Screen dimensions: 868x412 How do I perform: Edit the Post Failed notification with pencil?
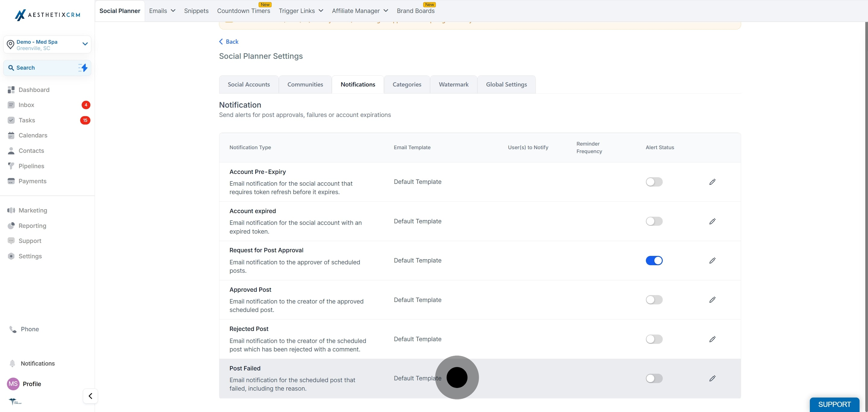pyautogui.click(x=712, y=378)
